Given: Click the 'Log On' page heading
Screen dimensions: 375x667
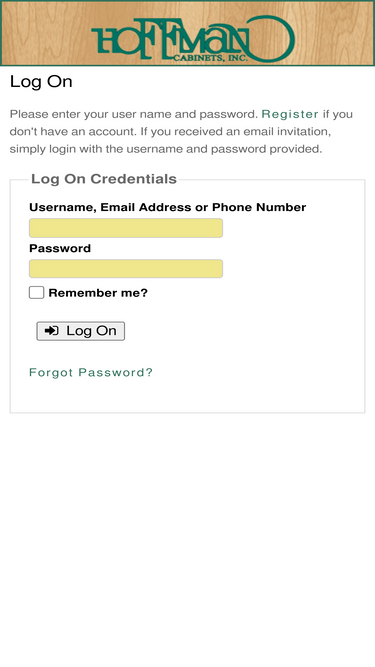Looking at the screenshot, I should pos(41,82).
